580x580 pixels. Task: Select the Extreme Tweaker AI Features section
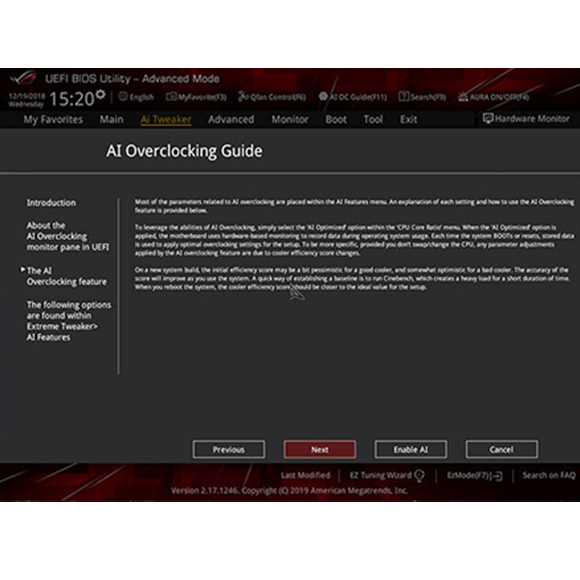pyautogui.click(x=68, y=321)
